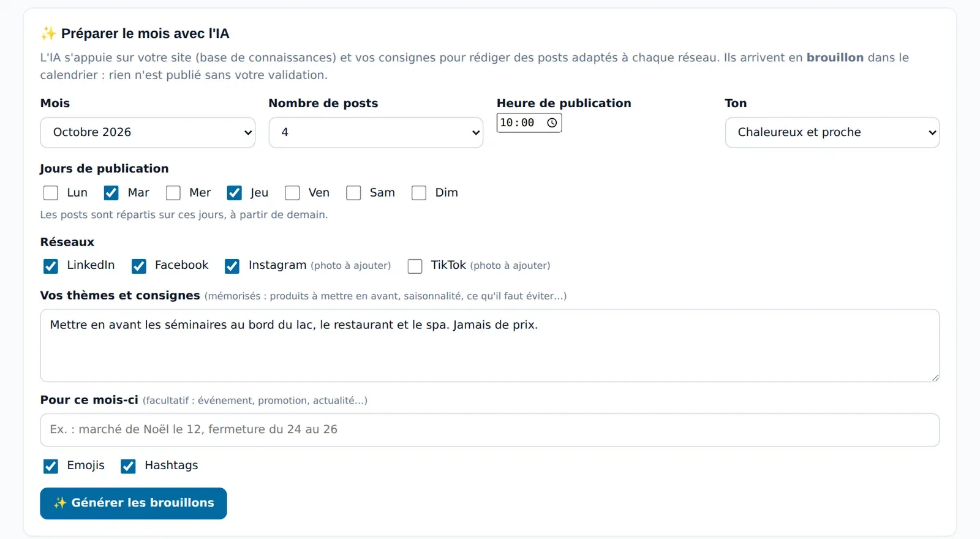This screenshot has height=539, width=980.
Task: Uncheck the Facebook network checkbox
Action: [139, 266]
